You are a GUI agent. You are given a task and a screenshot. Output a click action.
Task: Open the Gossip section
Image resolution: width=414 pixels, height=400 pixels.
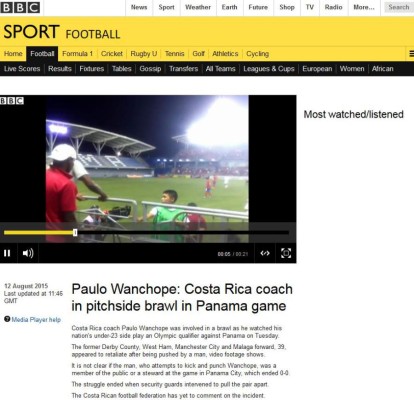(x=150, y=69)
